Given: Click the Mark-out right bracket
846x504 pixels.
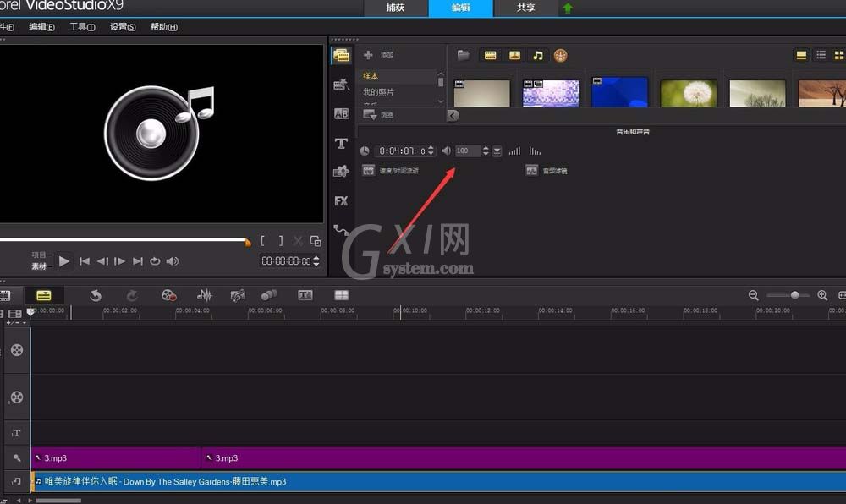Looking at the screenshot, I should (281, 241).
